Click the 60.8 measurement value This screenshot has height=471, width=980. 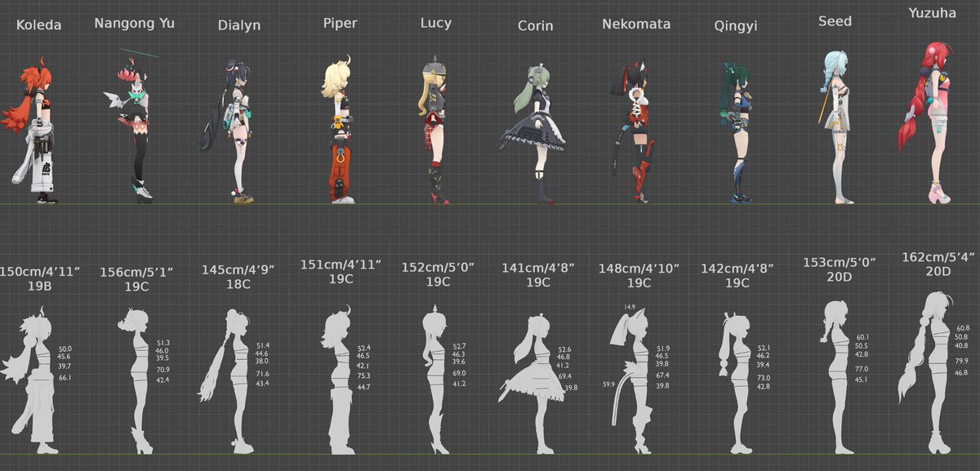click(963, 327)
